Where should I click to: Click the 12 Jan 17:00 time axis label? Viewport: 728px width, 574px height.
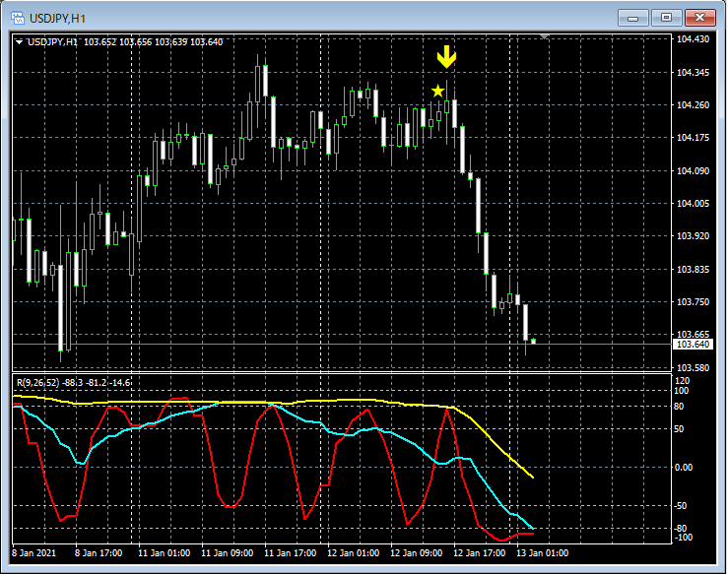click(x=480, y=553)
